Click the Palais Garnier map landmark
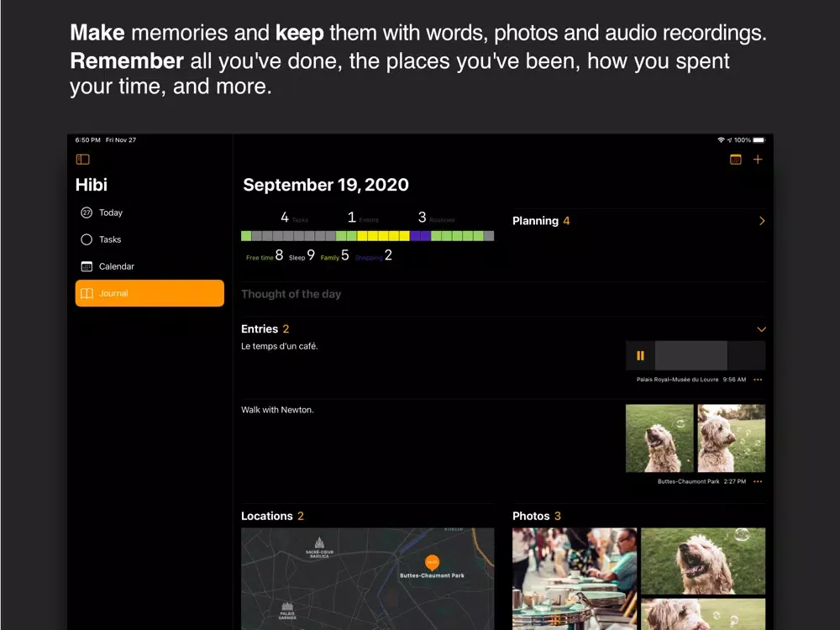 click(287, 611)
